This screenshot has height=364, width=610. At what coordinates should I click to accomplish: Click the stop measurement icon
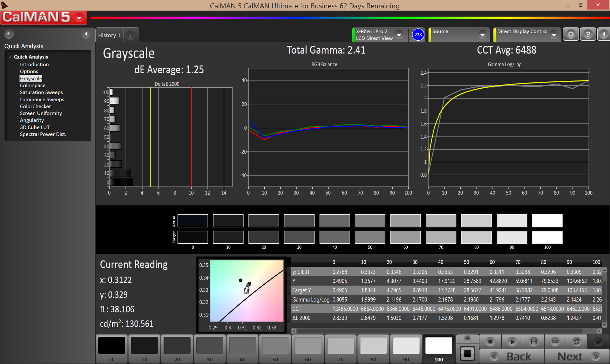(x=490, y=342)
